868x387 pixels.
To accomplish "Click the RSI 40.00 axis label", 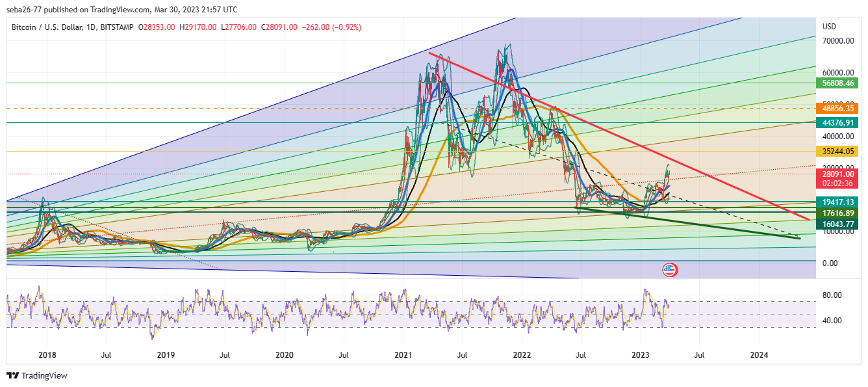I will pyautogui.click(x=832, y=321).
